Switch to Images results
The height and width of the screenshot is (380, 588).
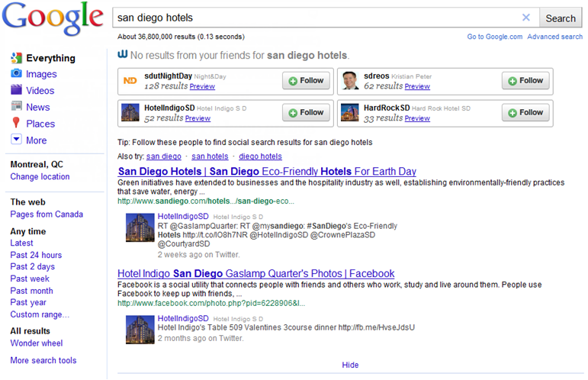41,74
